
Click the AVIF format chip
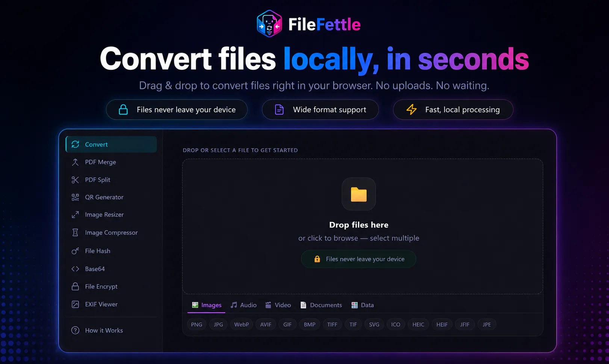(x=266, y=325)
